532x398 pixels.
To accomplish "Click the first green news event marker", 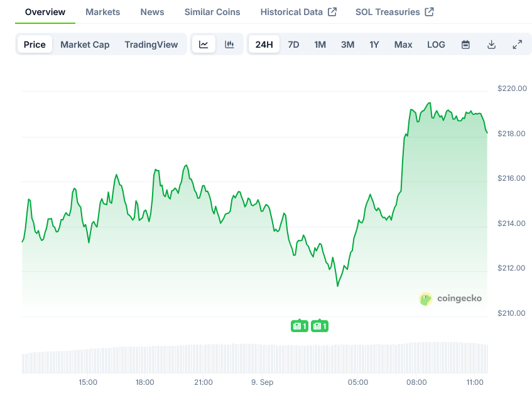I will coord(300,326).
